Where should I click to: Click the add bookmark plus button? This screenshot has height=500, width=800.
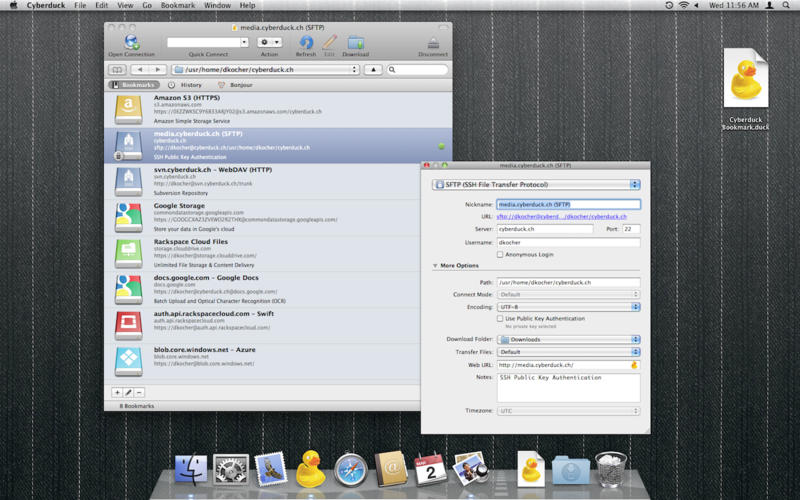tap(117, 393)
